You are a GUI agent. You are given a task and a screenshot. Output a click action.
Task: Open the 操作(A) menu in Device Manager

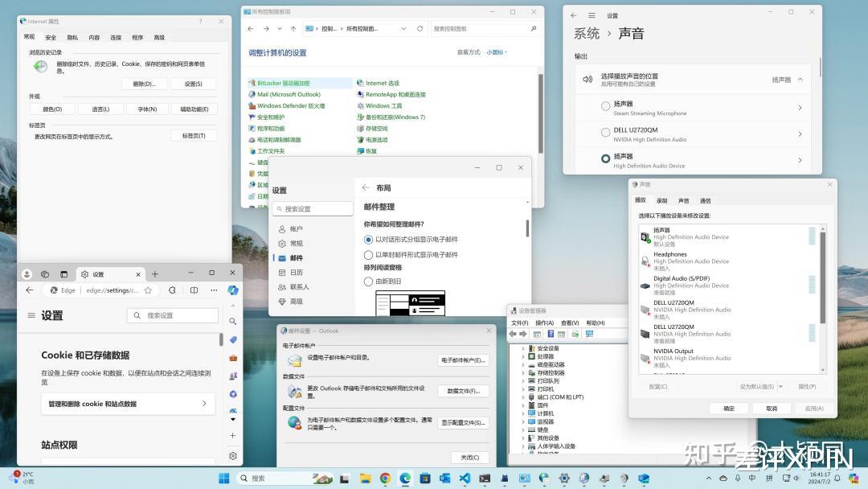point(544,323)
